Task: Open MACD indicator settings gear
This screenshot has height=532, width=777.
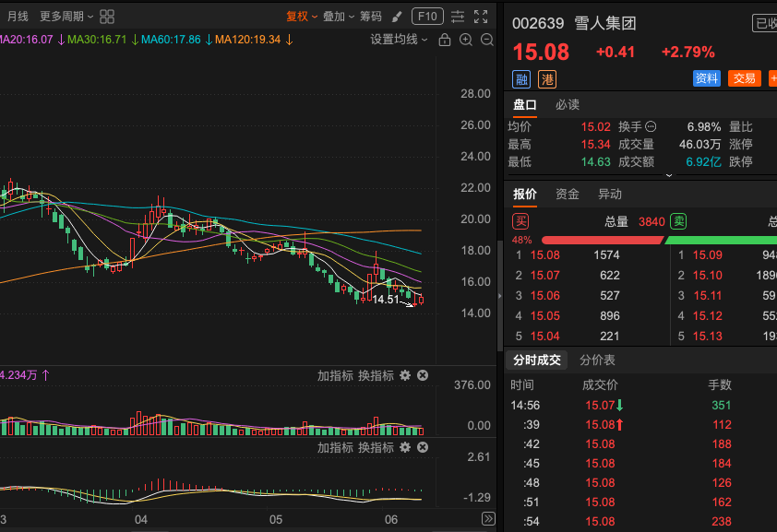Action: [x=405, y=447]
